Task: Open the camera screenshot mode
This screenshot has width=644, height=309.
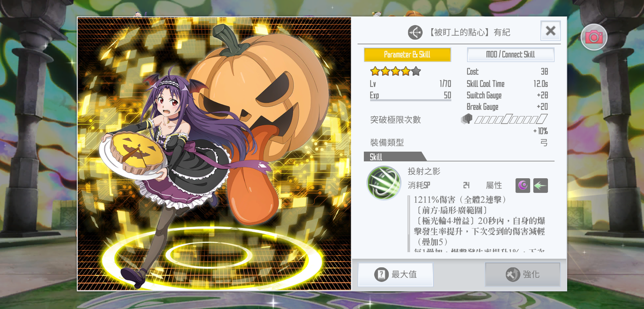Action: click(594, 37)
